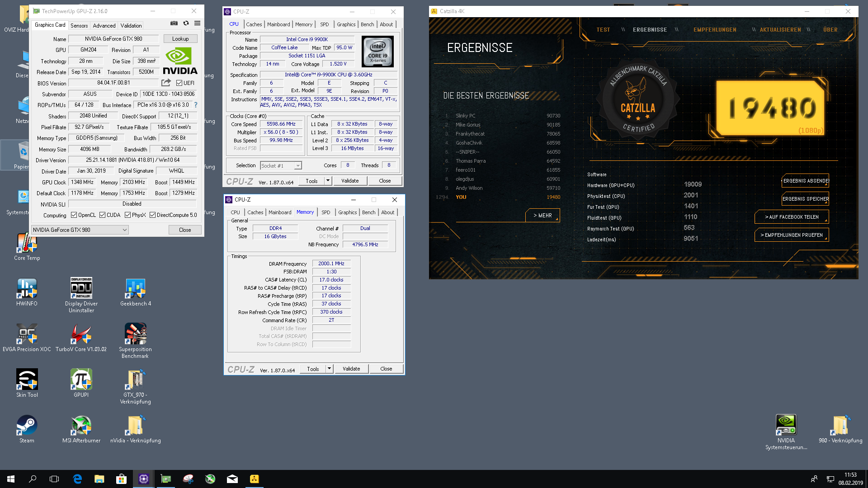The height and width of the screenshot is (488, 868).
Task: Open the Validation tab in GPU-Z
Action: pyautogui.click(x=131, y=25)
